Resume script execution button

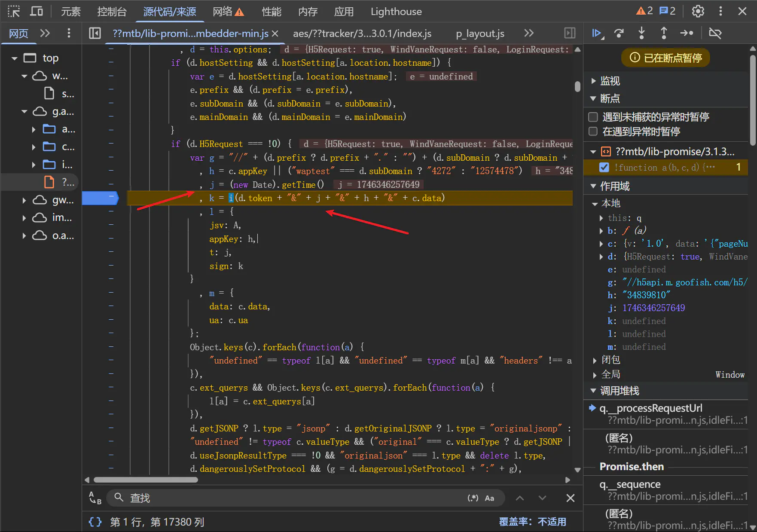click(597, 33)
